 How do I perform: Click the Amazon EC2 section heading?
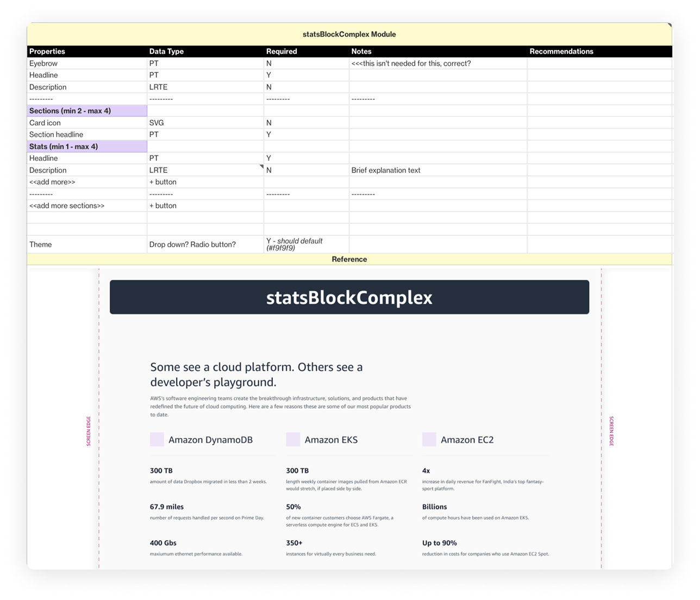pyautogui.click(x=467, y=440)
